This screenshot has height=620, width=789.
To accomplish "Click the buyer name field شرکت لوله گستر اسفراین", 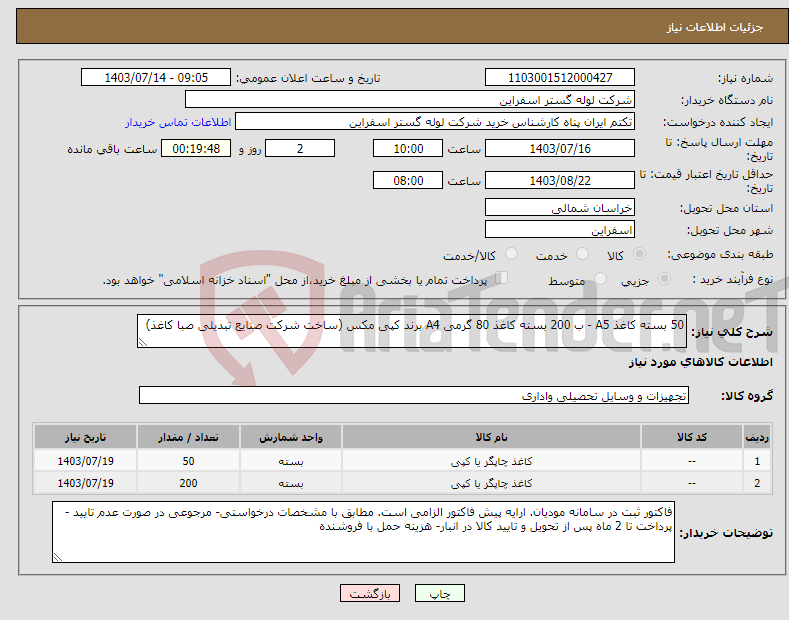I will coord(410,100).
